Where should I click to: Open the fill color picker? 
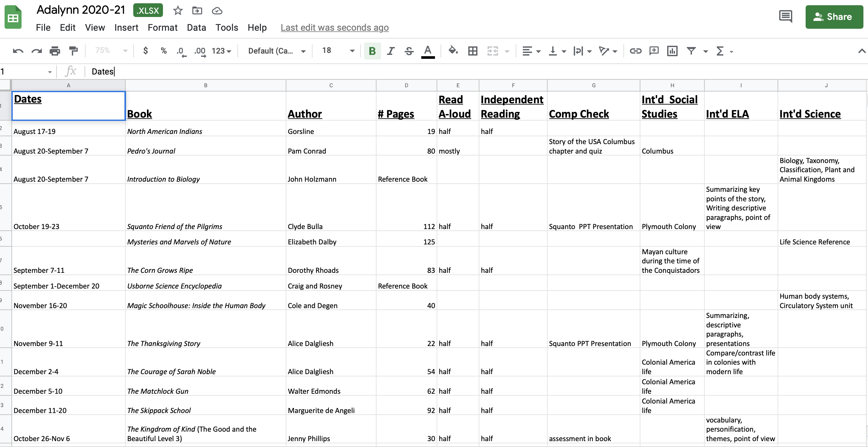pos(453,51)
